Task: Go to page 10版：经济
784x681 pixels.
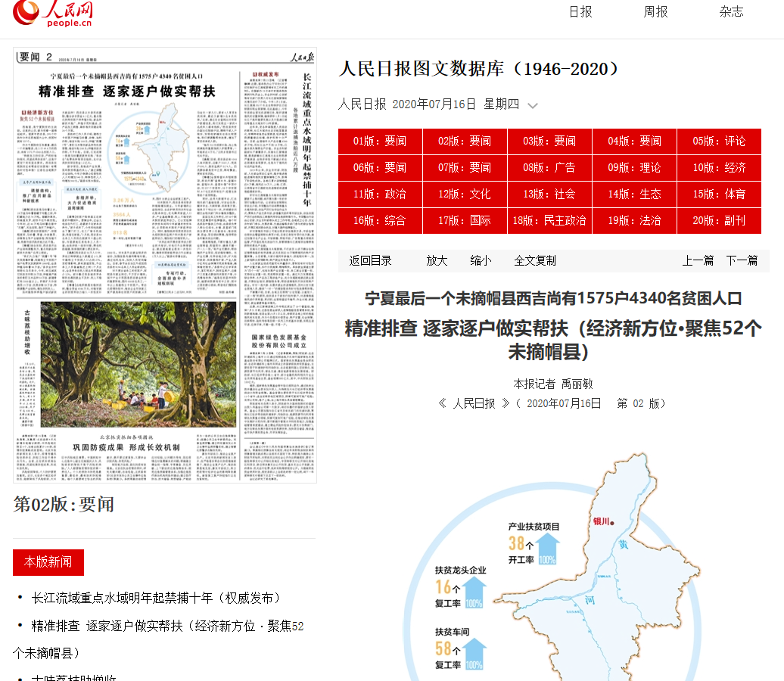Action: tap(719, 168)
